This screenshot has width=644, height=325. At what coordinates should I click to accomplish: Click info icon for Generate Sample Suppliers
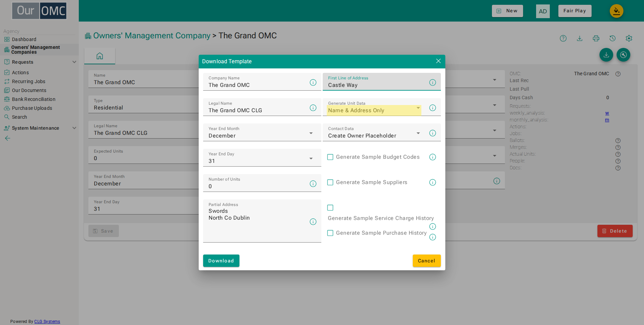tap(433, 182)
